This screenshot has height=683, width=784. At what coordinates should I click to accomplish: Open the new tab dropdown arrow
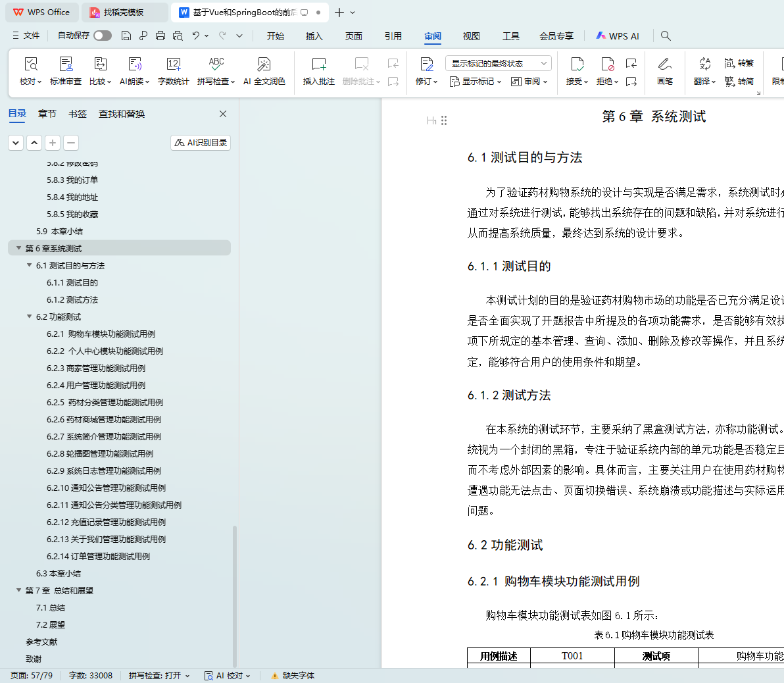click(353, 13)
